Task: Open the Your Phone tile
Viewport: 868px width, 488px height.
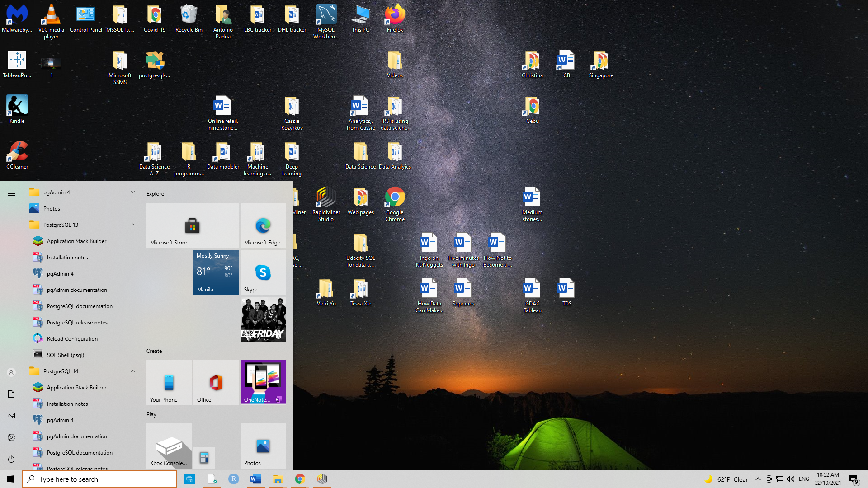Action: point(169,382)
